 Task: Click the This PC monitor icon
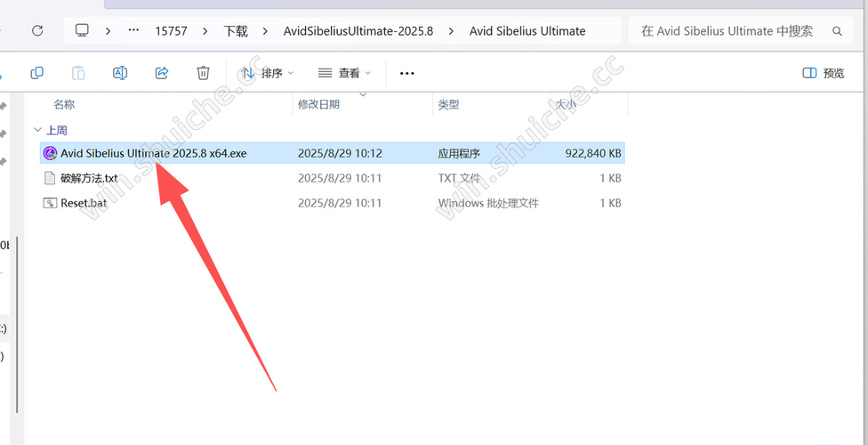coord(82,30)
